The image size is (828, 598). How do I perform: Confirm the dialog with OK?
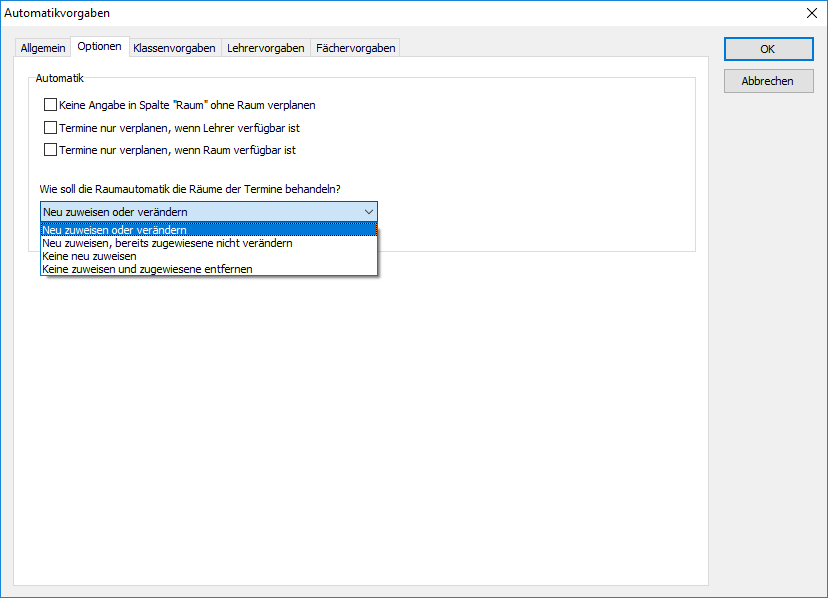pos(768,49)
